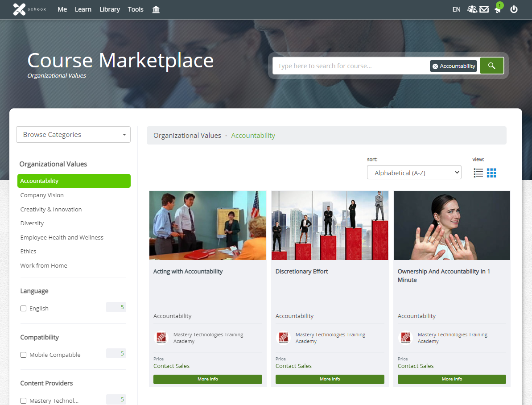Screen dimensions: 532x405
Task: Open the Library menu
Action: [110, 9]
